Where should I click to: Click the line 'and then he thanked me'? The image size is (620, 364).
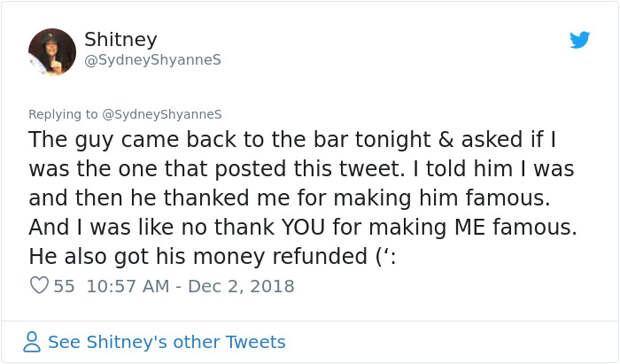(289, 198)
